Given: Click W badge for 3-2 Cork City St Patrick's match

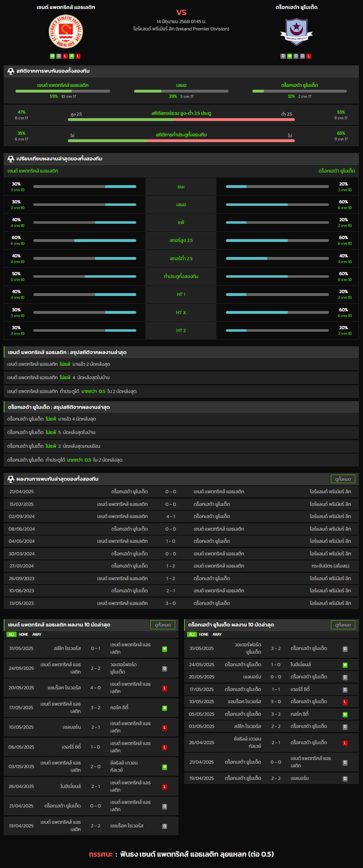Looking at the screenshot, I should click(165, 708).
